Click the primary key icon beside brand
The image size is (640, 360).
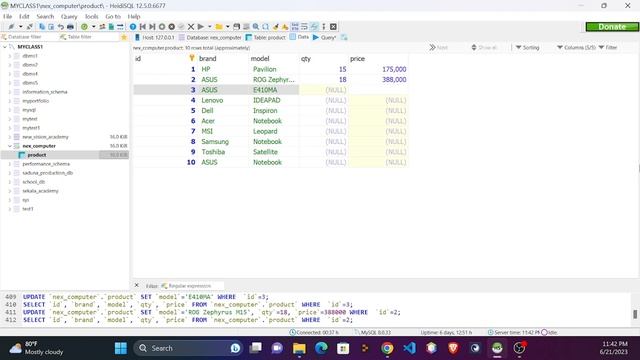pos(192,58)
